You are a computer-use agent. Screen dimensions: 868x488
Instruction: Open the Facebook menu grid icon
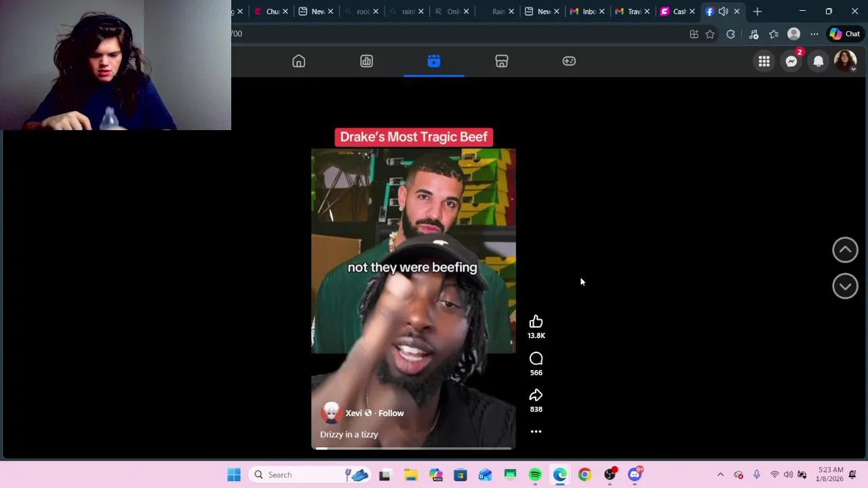point(764,62)
